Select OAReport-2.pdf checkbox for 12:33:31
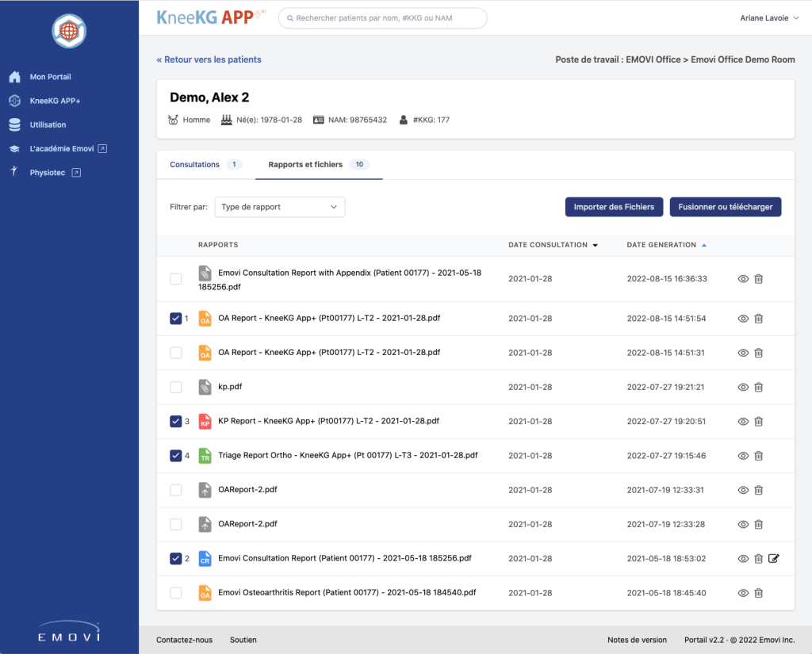 click(176, 490)
